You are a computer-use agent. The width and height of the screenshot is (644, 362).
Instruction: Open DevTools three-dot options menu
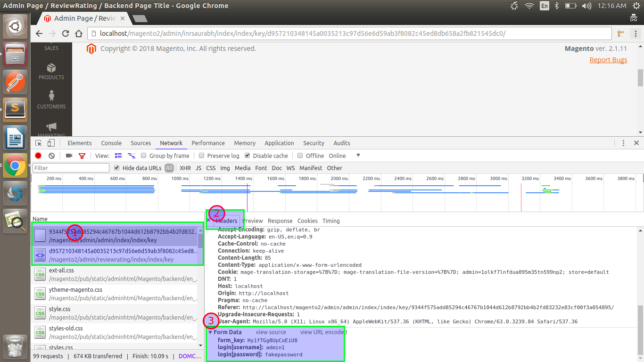(x=624, y=143)
